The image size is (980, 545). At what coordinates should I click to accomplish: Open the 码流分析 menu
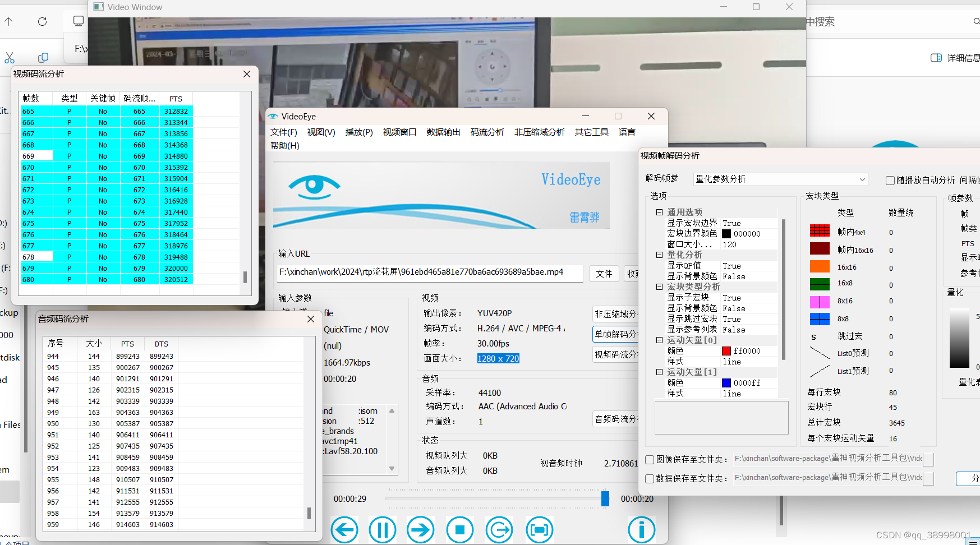(x=487, y=132)
